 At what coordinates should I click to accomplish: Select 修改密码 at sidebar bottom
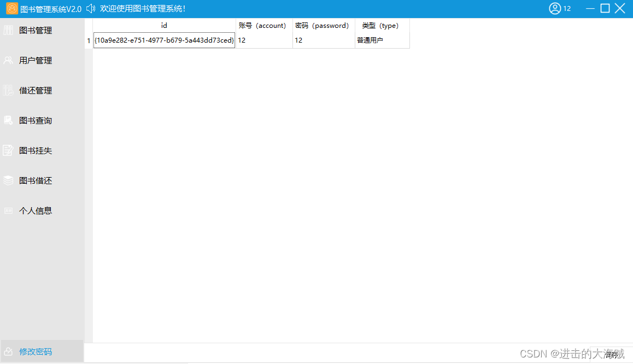42,351
